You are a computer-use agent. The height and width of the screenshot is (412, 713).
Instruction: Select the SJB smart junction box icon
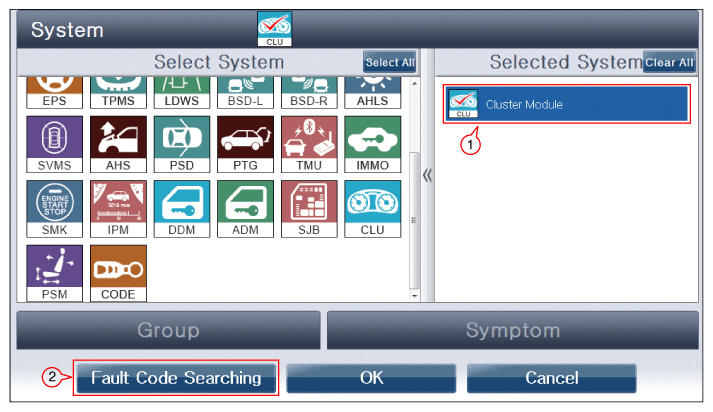point(309,209)
